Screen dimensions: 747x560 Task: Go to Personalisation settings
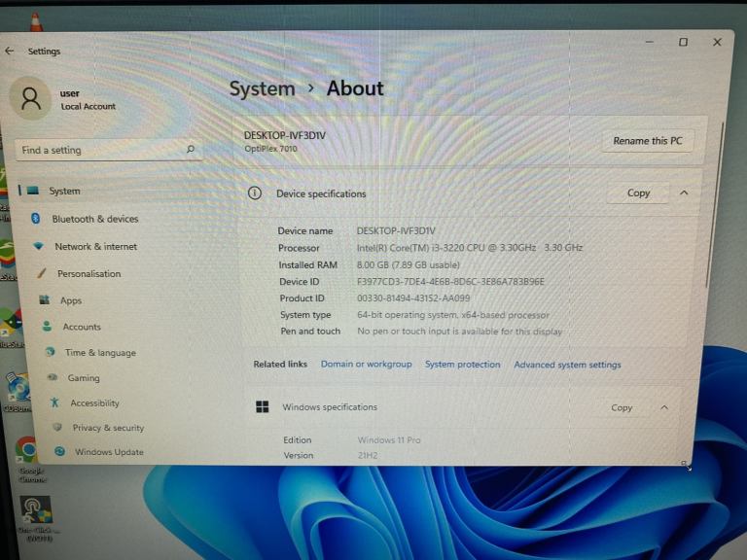pos(89,274)
